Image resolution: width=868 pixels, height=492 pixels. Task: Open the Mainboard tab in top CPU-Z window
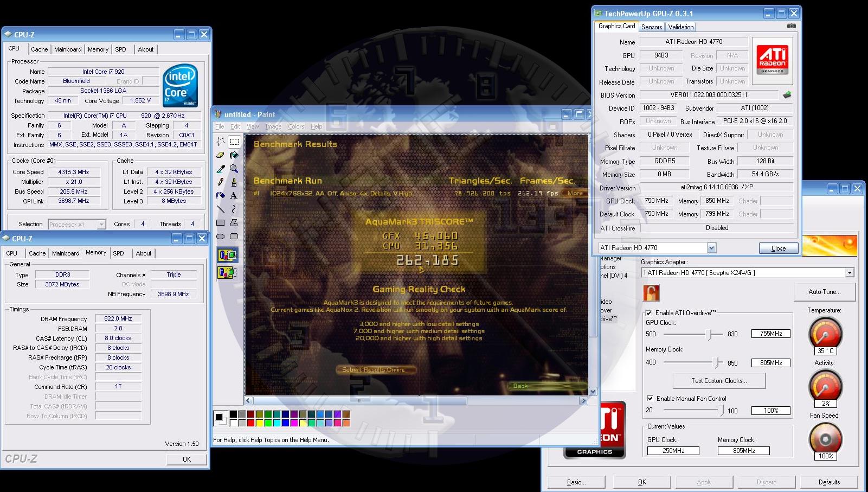pyautogui.click(x=68, y=49)
